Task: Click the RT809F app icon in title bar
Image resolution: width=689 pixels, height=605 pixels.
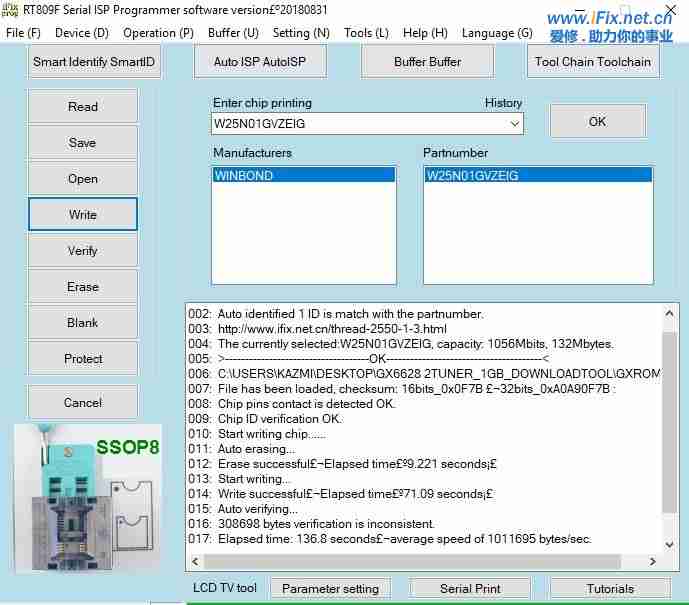Action: [11, 10]
